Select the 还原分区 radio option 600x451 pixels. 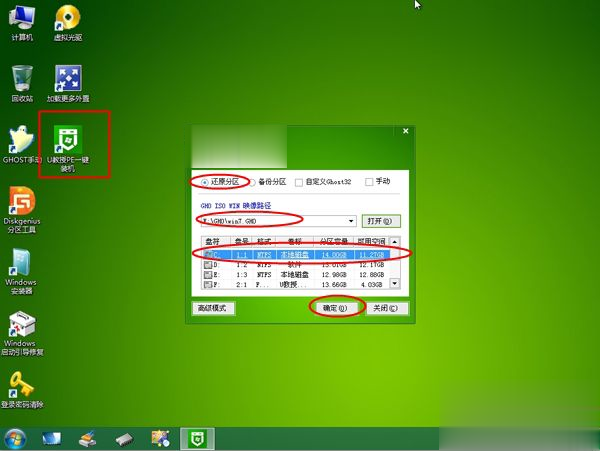coord(204,182)
